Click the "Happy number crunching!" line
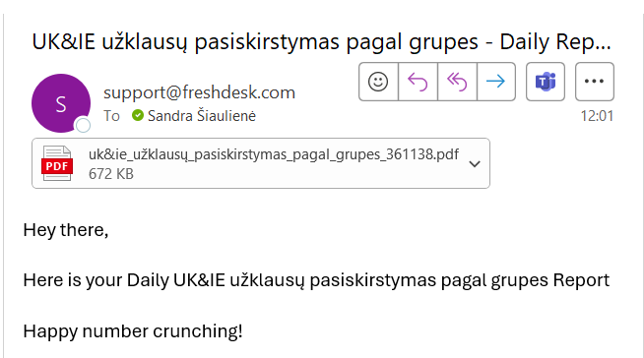Screen dimensions: 644x358 [133, 331]
